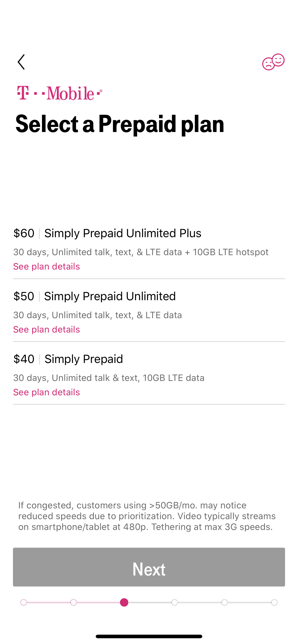This screenshot has height=644, width=298.
Task: Select the $40 Simply Prepaid plan
Action: [x=84, y=359]
